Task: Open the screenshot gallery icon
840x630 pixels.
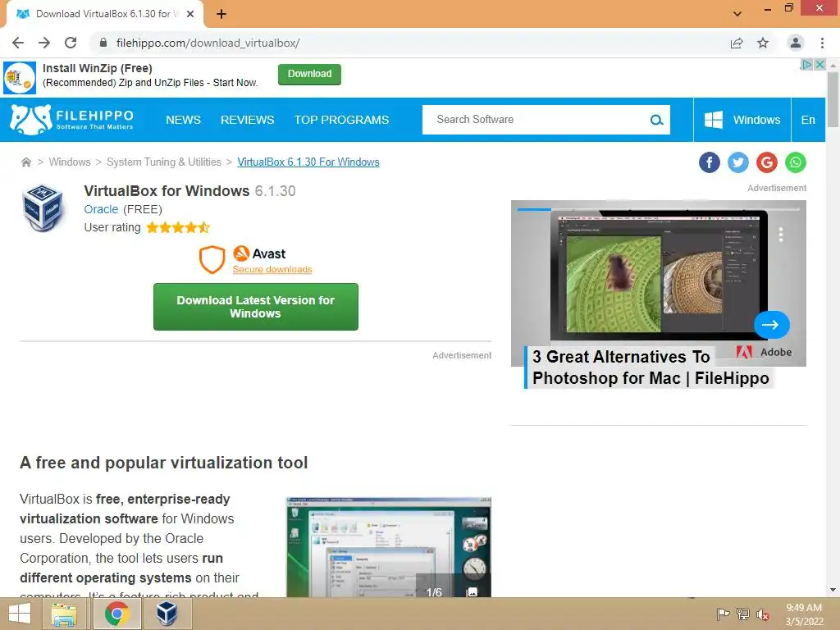Action: coord(472,592)
